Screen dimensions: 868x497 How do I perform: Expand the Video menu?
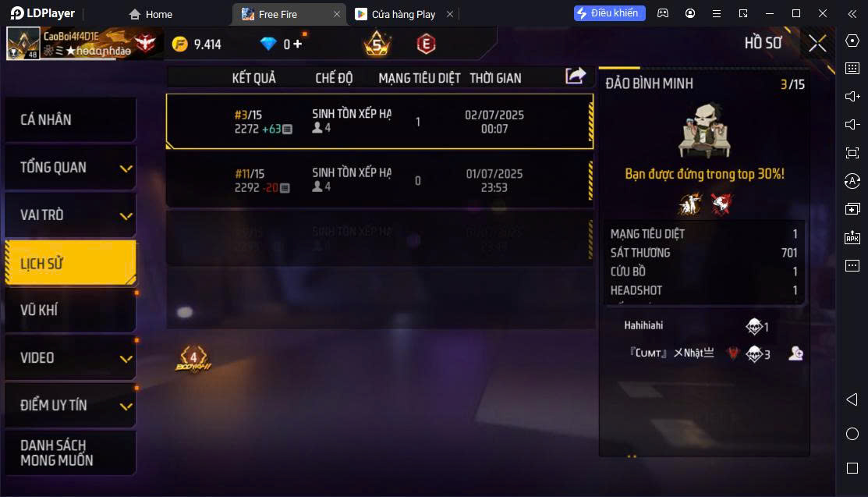[70, 358]
